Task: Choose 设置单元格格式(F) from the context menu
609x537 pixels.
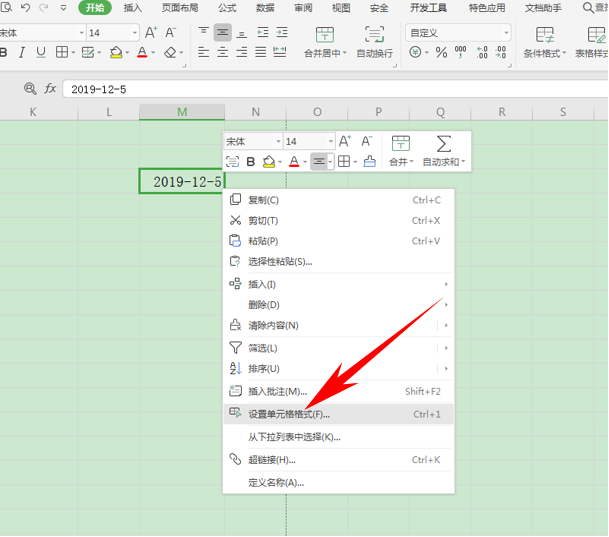Action: click(288, 414)
